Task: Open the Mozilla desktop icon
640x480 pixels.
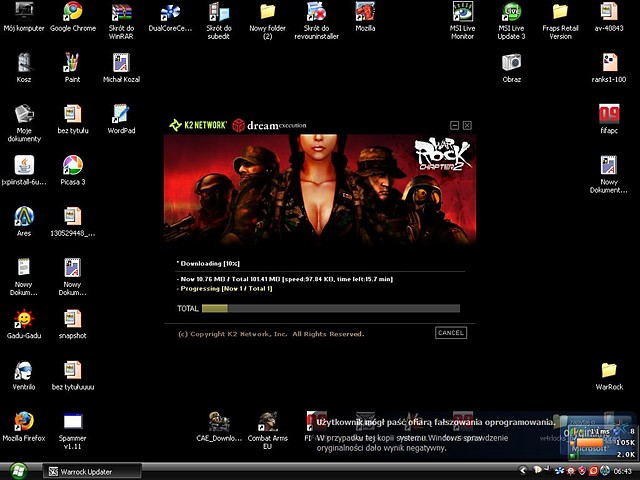Action: click(365, 17)
